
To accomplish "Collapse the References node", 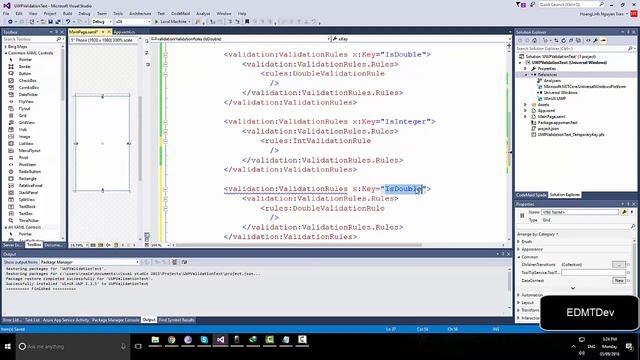I will click(526, 75).
